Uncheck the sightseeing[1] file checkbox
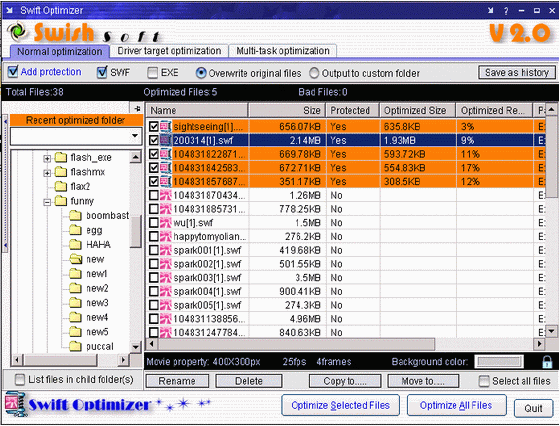 pyautogui.click(x=154, y=126)
